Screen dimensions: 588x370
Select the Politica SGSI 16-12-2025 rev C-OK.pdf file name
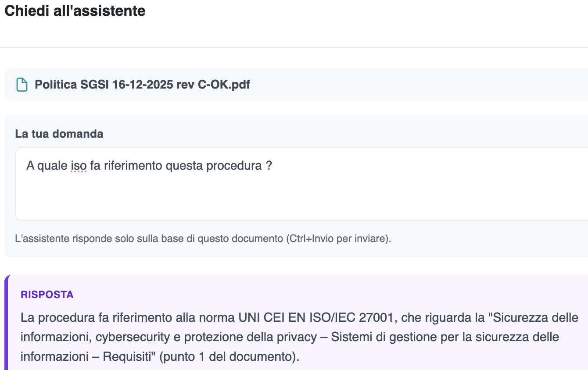click(142, 85)
